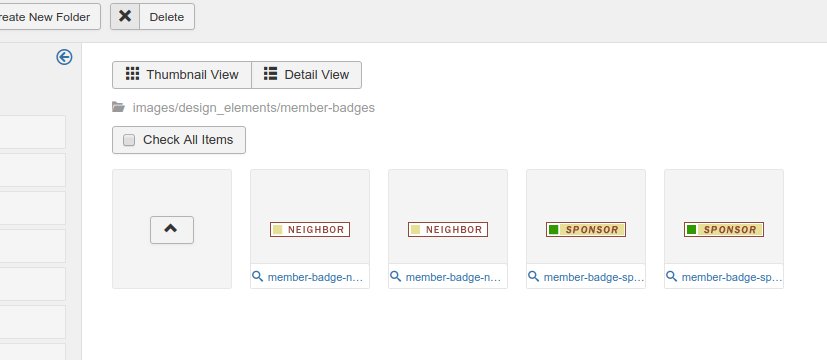Click the Delete button label

[167, 17]
